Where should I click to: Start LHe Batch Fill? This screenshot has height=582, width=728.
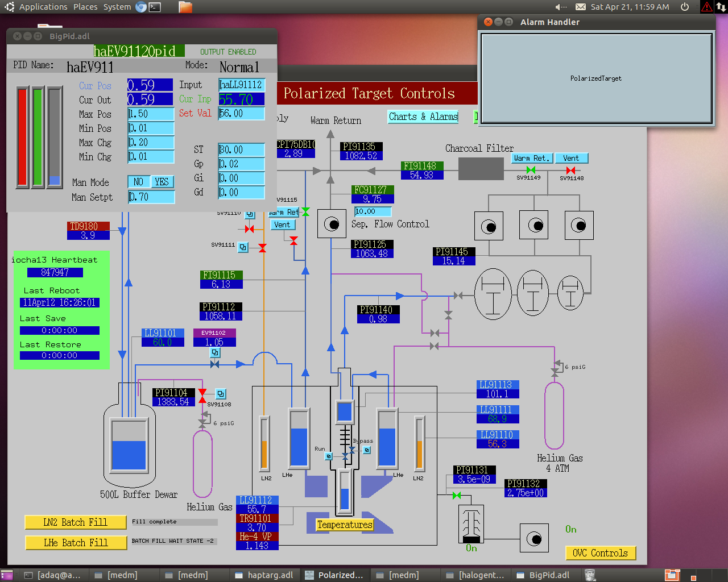coord(76,543)
